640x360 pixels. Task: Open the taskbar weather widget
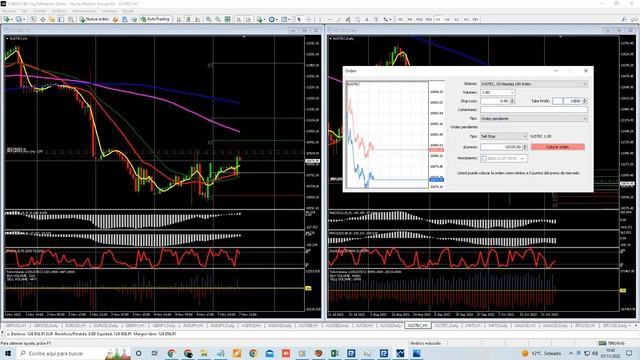coord(541,353)
